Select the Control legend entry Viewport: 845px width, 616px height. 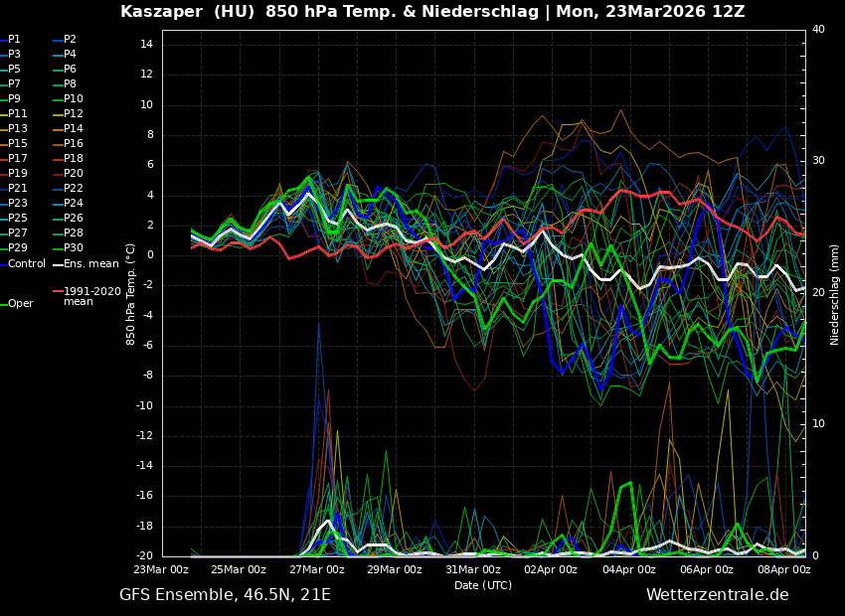coord(27,264)
